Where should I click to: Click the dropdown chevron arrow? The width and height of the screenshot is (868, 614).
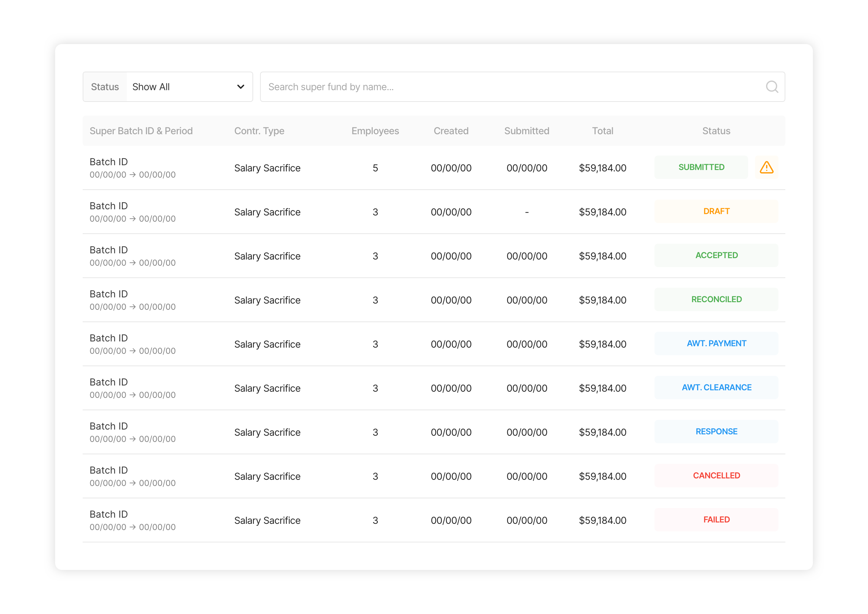(240, 87)
